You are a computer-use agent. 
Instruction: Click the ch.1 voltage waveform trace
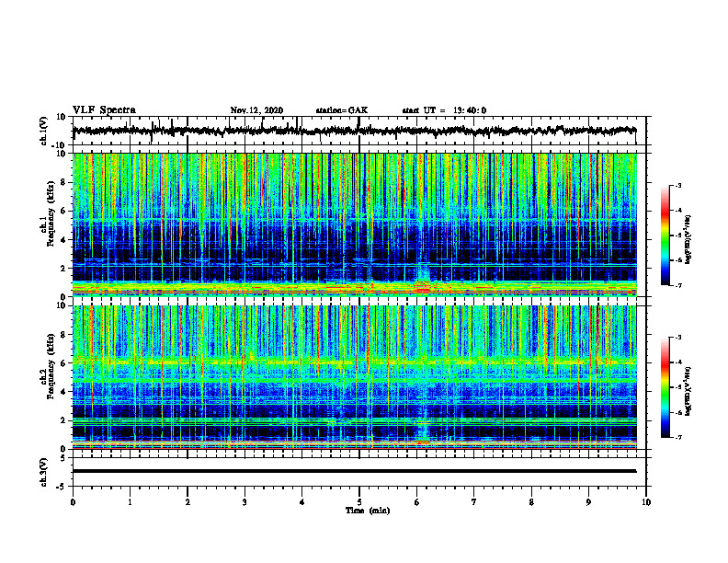tap(354, 131)
